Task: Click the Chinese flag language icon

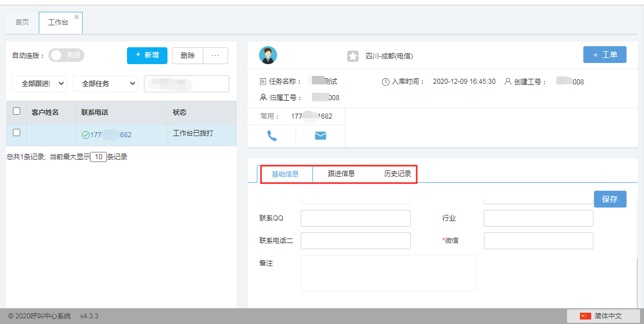Action: (x=586, y=316)
